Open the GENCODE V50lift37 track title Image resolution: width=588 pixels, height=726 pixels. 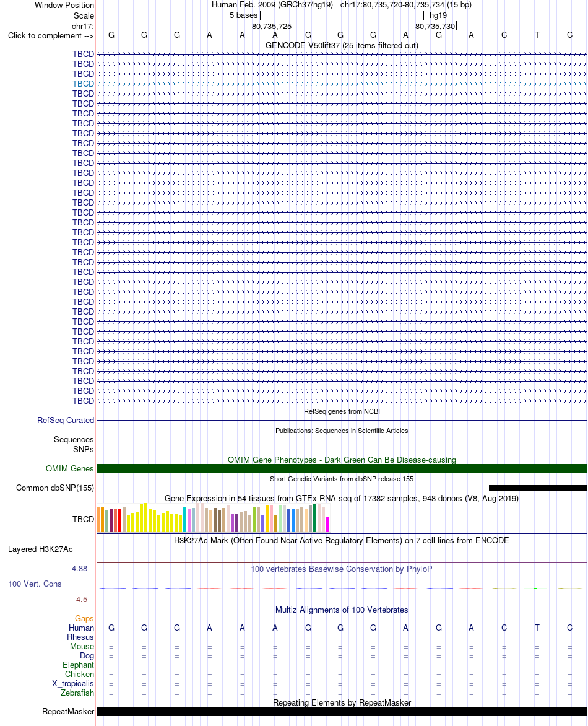[342, 45]
